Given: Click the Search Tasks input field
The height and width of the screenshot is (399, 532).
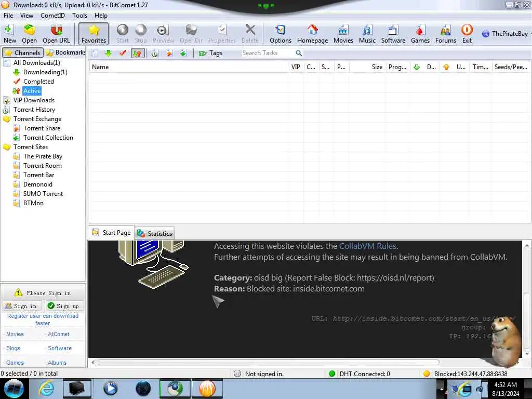Looking at the screenshot, I should tap(268, 53).
